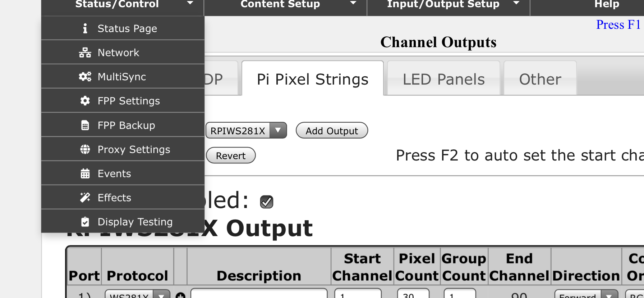Screen dimensions: 644x298
Task: Open the RPIWS281X output type dropdown
Action: [x=246, y=130]
